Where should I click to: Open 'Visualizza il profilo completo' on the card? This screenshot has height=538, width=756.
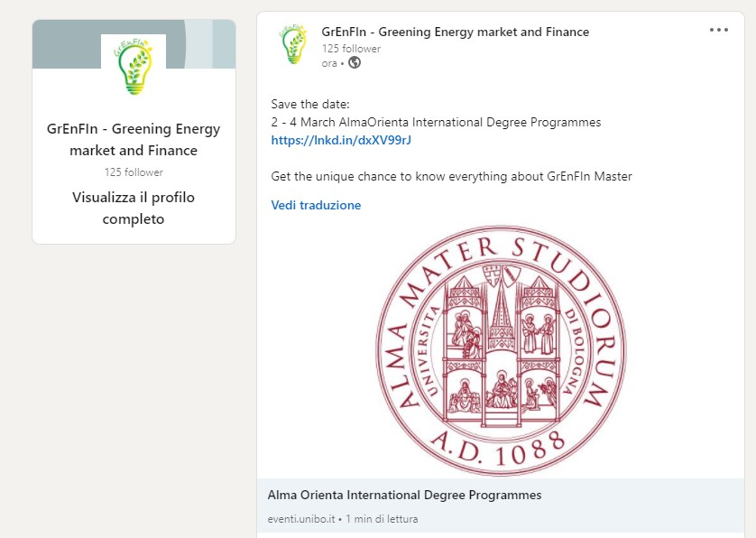tap(134, 208)
